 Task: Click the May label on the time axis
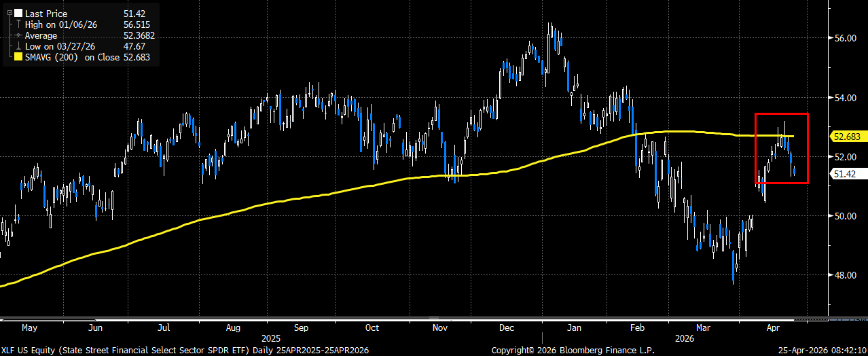[x=29, y=328]
